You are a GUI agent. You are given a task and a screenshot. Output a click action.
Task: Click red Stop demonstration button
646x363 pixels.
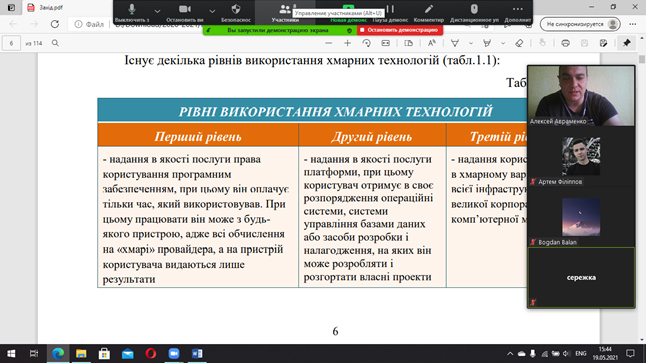(x=400, y=30)
